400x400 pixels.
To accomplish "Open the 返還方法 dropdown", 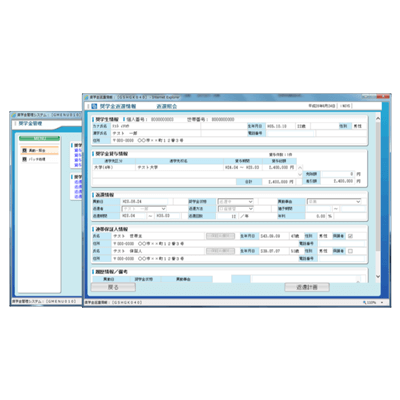I will tap(235, 209).
